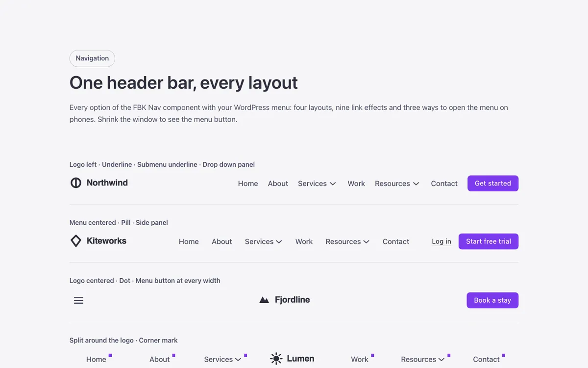Viewport: 588px width, 368px height.
Task: Click the Northwind brand name
Action: 107,183
